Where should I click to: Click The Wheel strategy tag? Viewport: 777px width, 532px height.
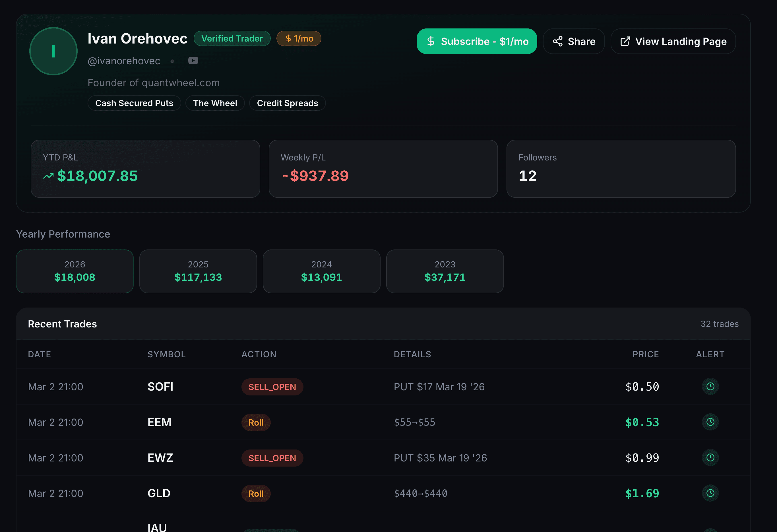pos(215,103)
